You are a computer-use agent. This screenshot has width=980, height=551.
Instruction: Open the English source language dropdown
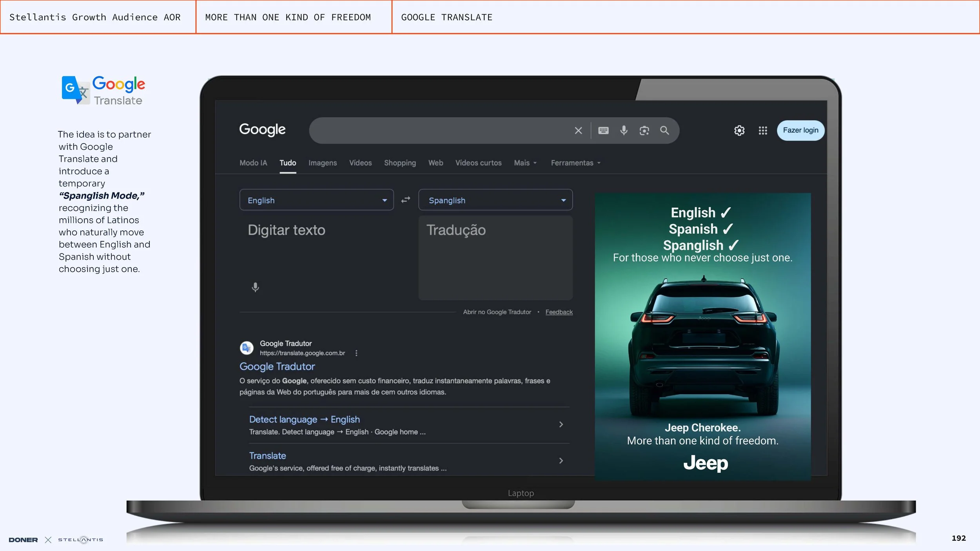[x=316, y=200]
